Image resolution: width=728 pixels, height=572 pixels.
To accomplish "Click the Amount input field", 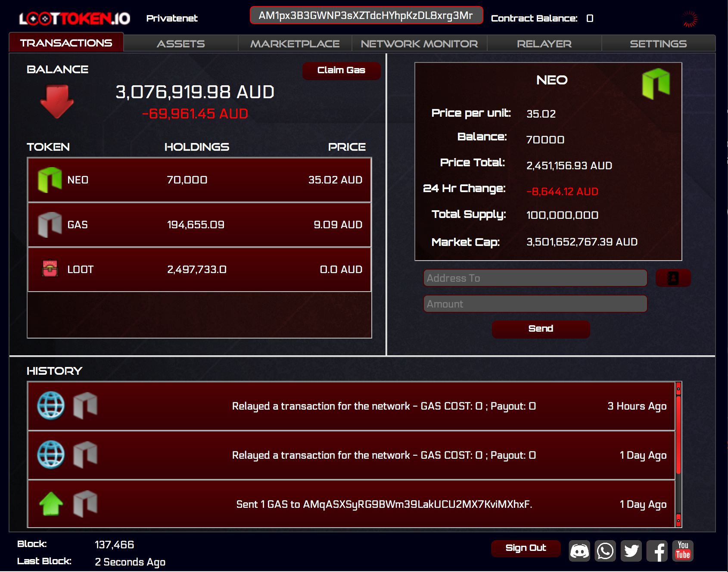I will coord(535,304).
